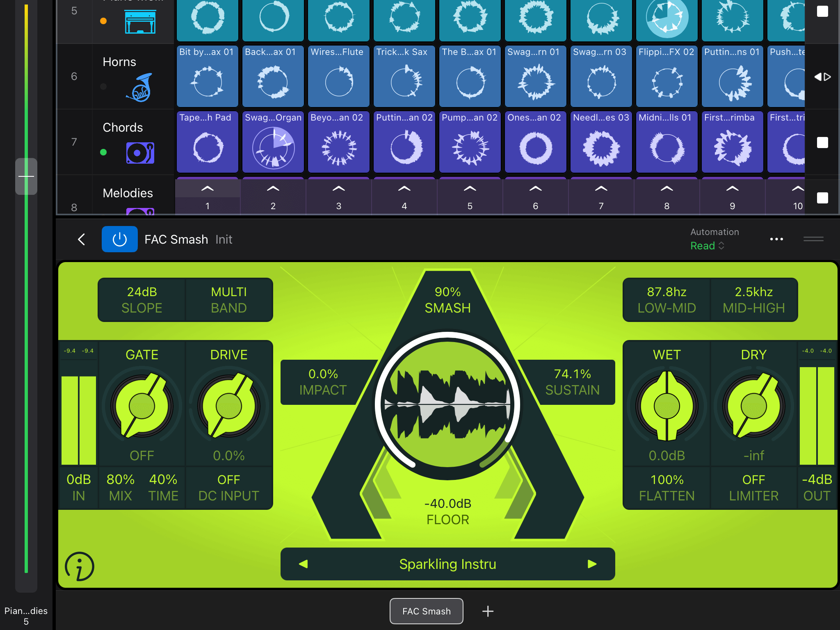Trigger the Flippi...FX 02 loop cell

click(667, 76)
